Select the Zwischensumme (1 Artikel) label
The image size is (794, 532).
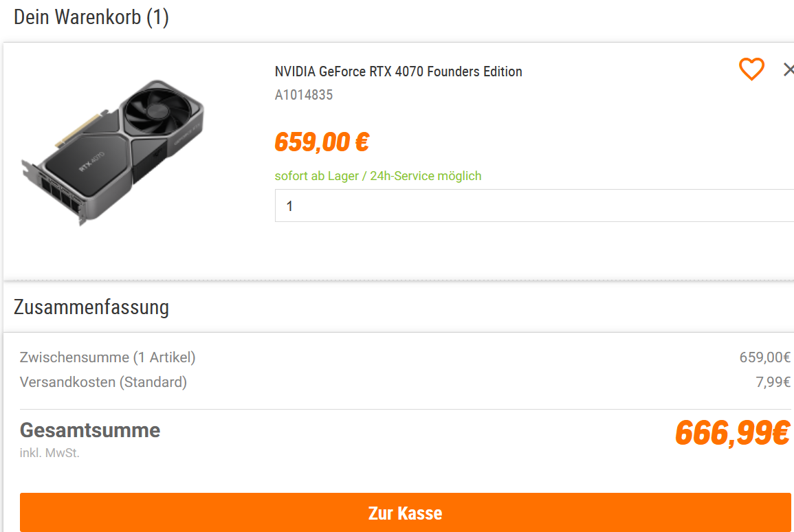[107, 357]
